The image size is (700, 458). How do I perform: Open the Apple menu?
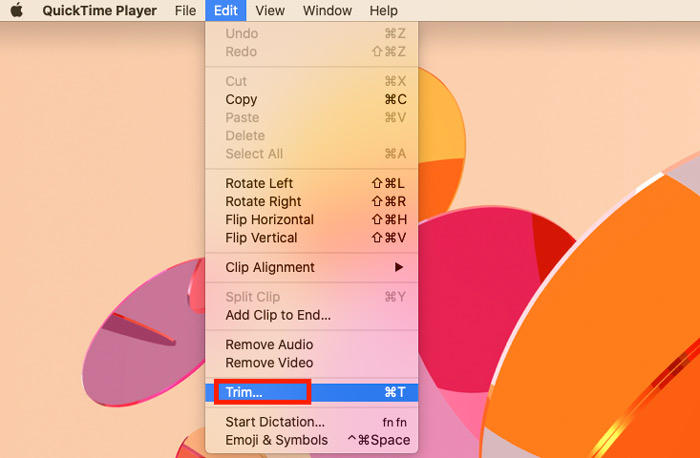point(17,10)
